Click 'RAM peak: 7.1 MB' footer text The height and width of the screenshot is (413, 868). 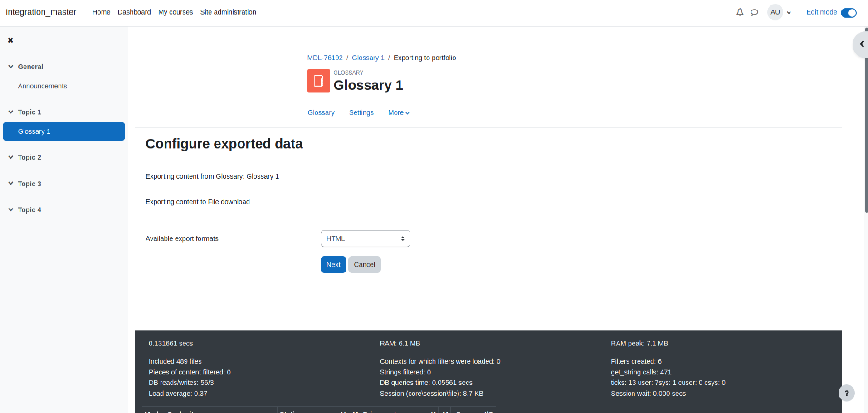coord(639,344)
